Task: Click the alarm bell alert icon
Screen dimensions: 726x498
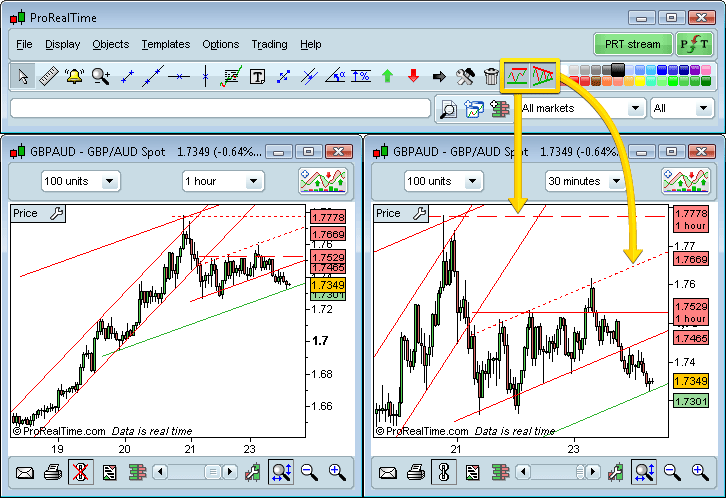Action: (74, 76)
